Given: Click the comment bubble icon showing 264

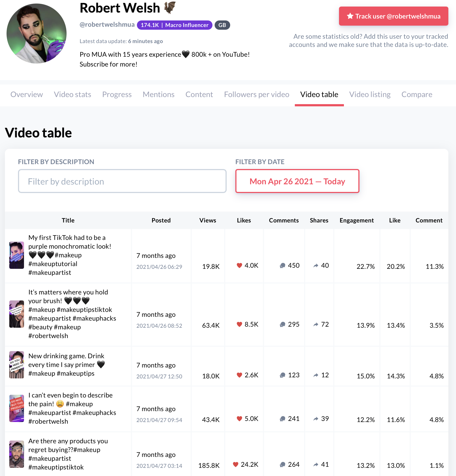Looking at the screenshot, I should 282,465.
